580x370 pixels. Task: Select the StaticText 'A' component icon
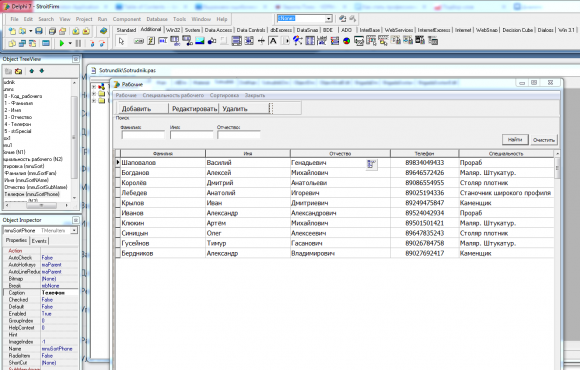pyautogui.click(x=273, y=41)
